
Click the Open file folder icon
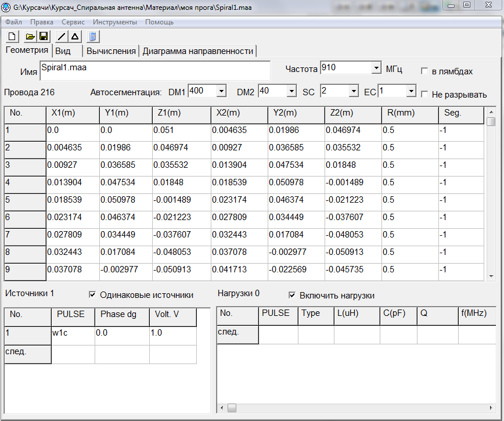pos(31,37)
